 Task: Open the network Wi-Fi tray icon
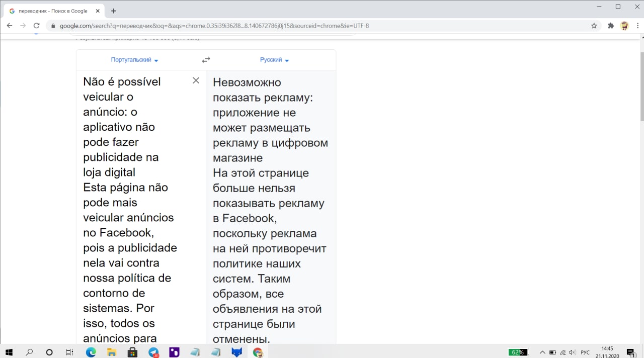click(x=562, y=352)
